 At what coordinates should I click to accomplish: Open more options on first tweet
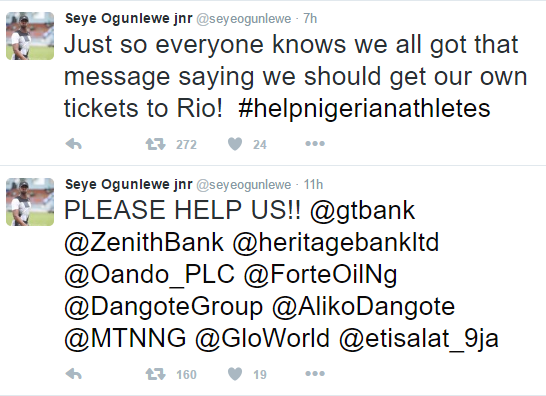point(315,143)
